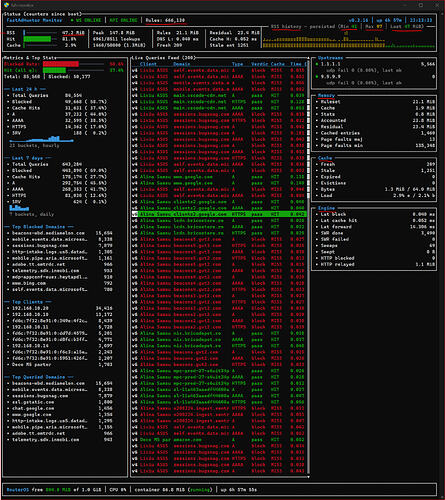The height and width of the screenshot is (500, 445).
Task: Select the Client column header in Live Queries Feed
Action: (148, 64)
